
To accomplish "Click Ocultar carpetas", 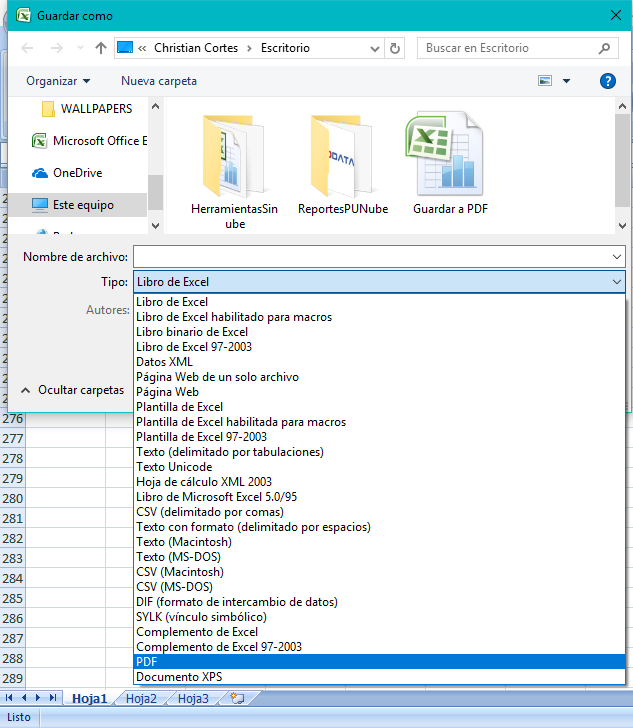I will click(x=73, y=390).
